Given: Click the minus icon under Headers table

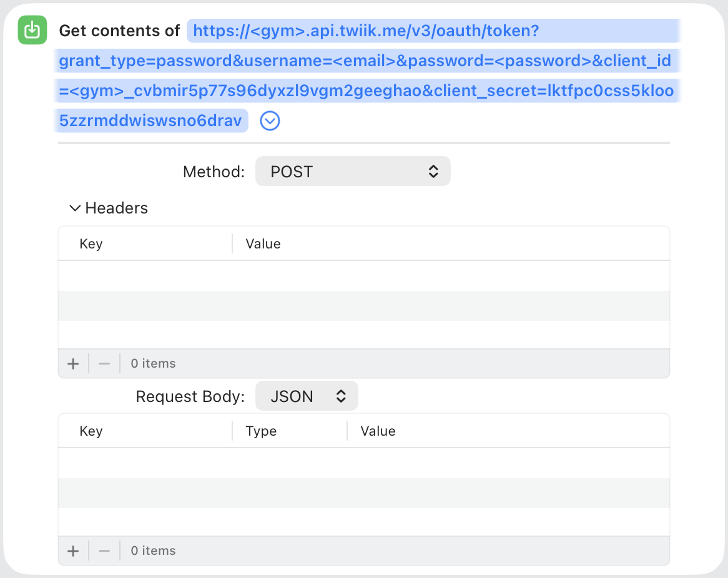Looking at the screenshot, I should [x=104, y=363].
